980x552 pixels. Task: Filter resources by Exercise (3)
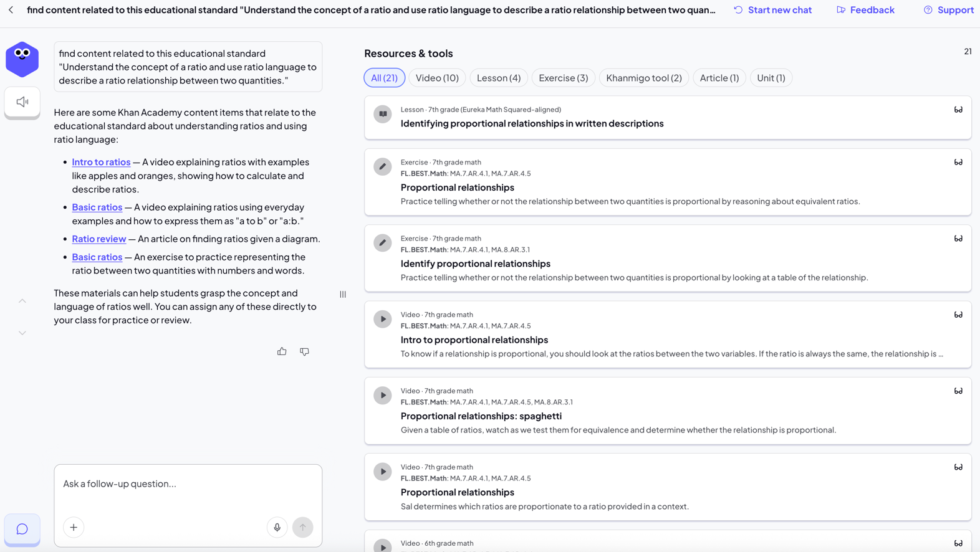[564, 78]
